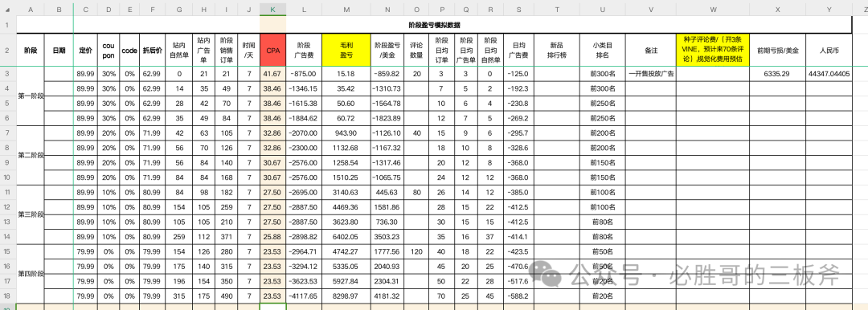Click the 评论数量 cell showing 120
The width and height of the screenshot is (868, 310).
pos(416,251)
